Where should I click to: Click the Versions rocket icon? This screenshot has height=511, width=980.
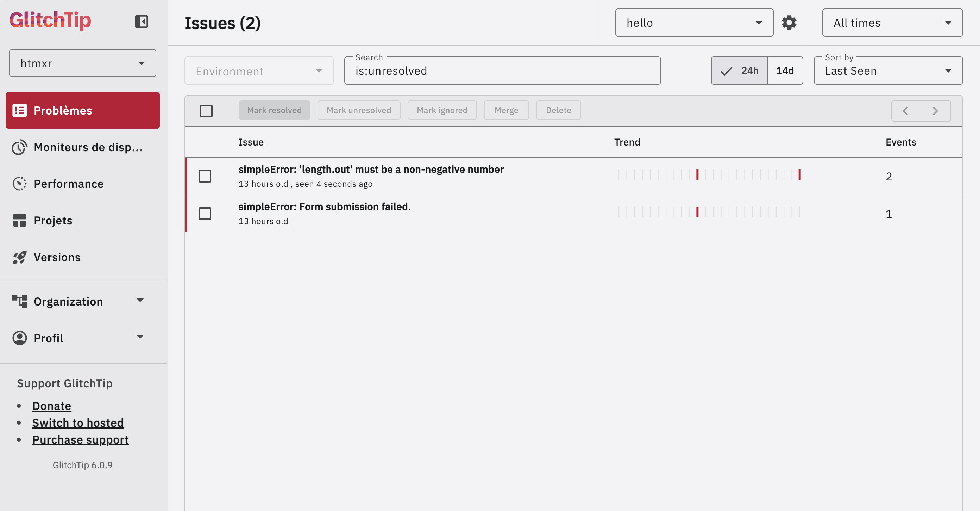click(x=19, y=257)
